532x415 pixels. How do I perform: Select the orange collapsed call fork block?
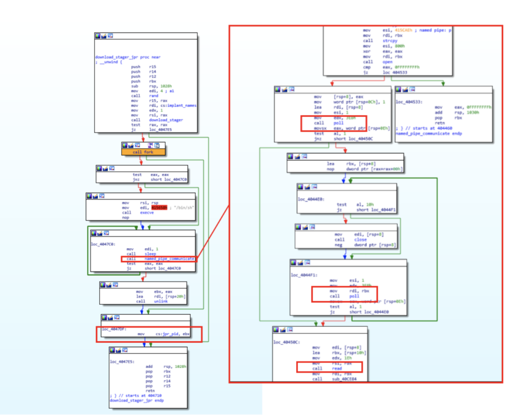pyautogui.click(x=143, y=152)
